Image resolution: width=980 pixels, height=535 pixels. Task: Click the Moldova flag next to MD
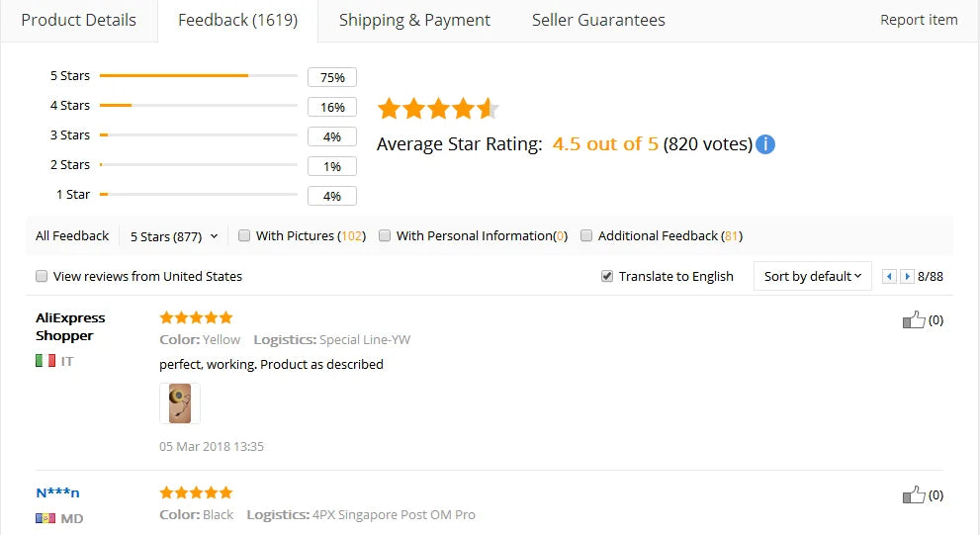[x=45, y=518]
